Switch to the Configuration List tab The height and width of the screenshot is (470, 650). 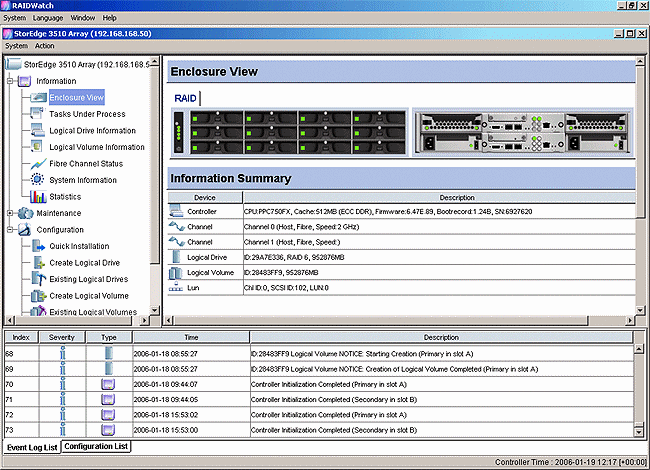coord(96,446)
